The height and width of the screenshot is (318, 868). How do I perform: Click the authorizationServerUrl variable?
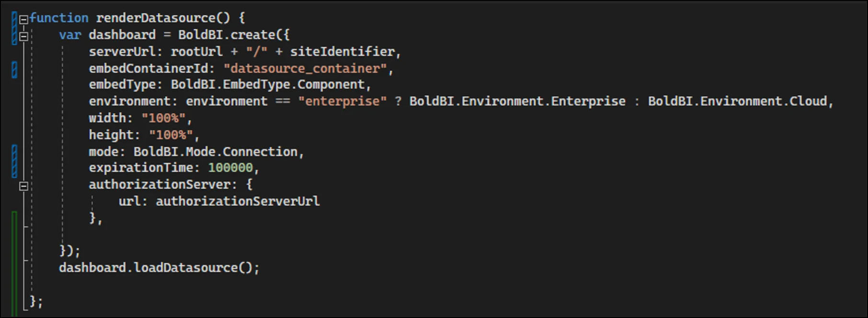(238, 201)
